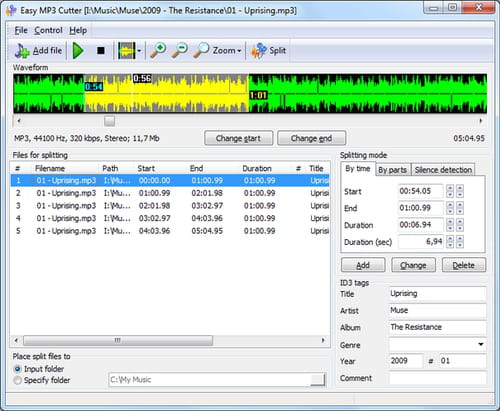Click the MP3, 44100 Hz, 320 kbps info text

point(86,138)
